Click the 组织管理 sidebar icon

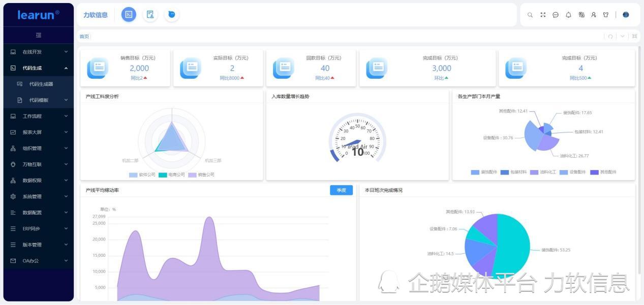click(x=13, y=148)
